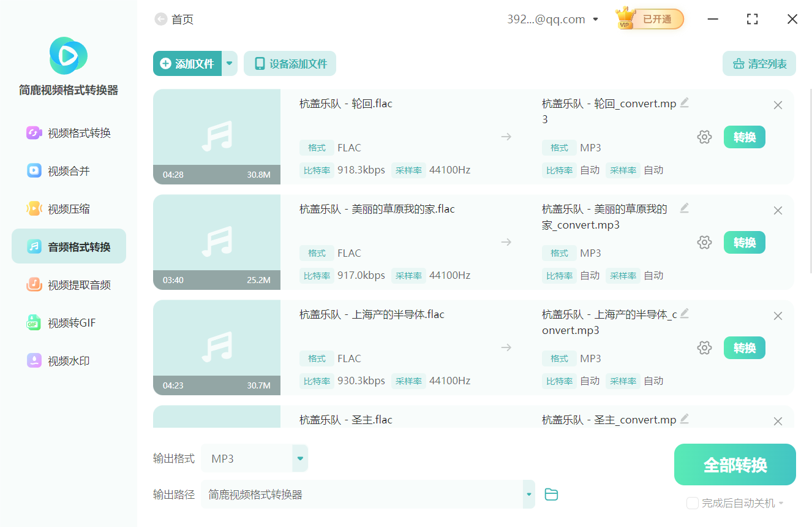This screenshot has height=527, width=812.
Task: Edit output name of 轮回_convert.mp3
Action: coord(684,103)
